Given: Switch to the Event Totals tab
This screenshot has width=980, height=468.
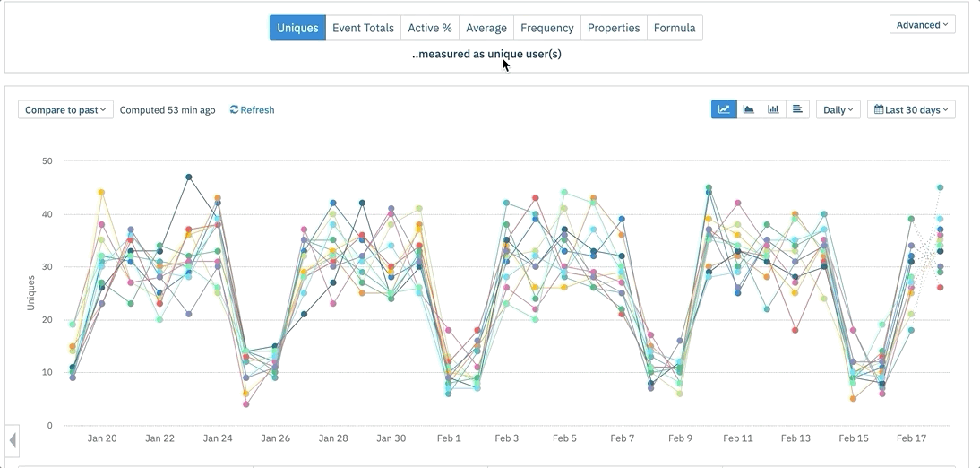Looking at the screenshot, I should tap(363, 28).
